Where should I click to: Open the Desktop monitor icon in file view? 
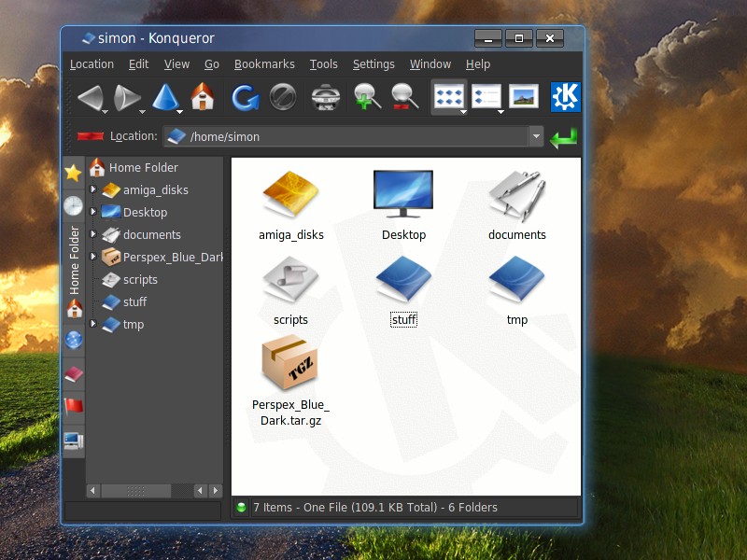click(403, 194)
